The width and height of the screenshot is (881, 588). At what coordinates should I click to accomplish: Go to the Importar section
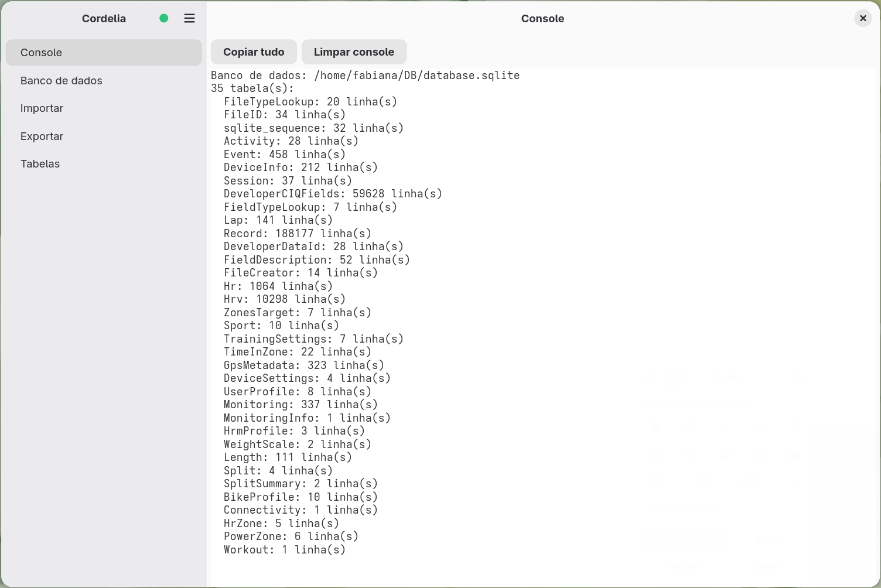click(104, 108)
